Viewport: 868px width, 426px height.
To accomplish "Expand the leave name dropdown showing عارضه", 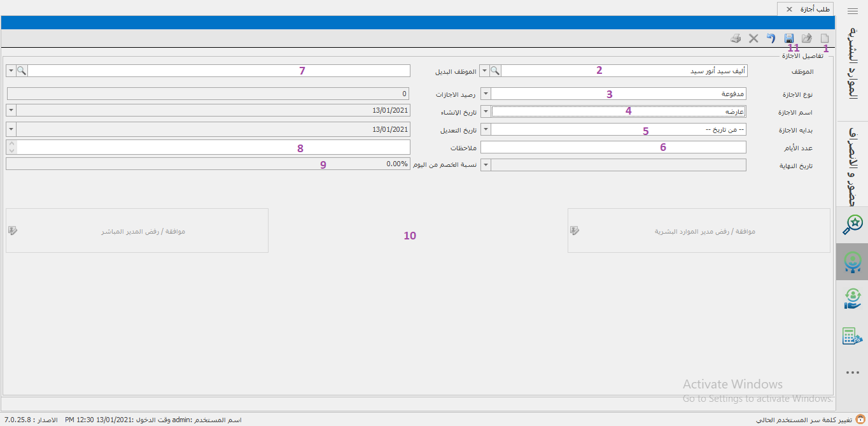I will point(486,111).
